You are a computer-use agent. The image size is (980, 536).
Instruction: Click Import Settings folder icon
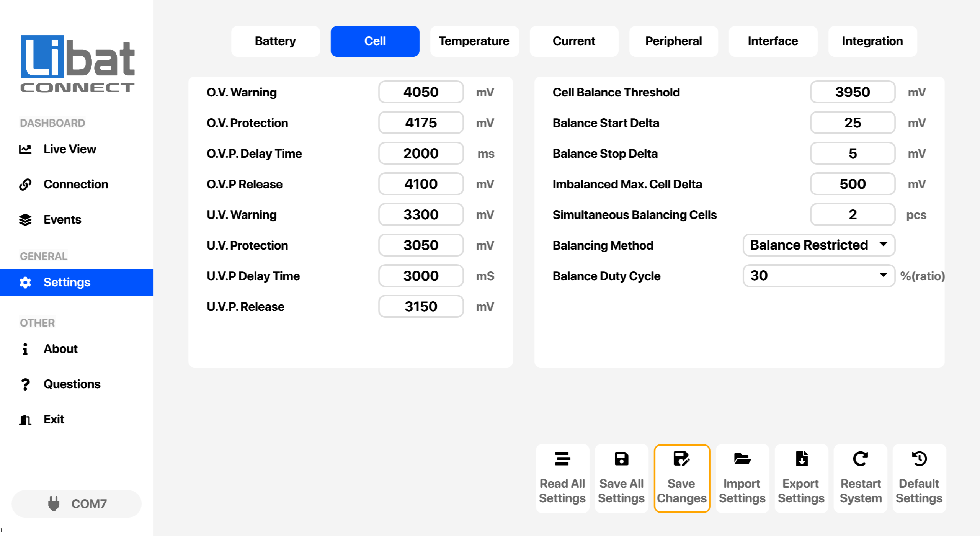742,459
